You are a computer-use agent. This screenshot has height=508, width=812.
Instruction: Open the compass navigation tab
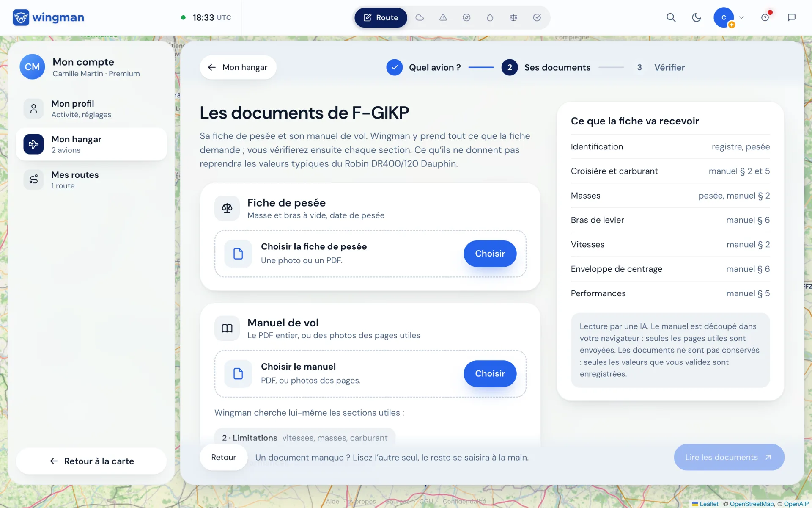pos(466,18)
